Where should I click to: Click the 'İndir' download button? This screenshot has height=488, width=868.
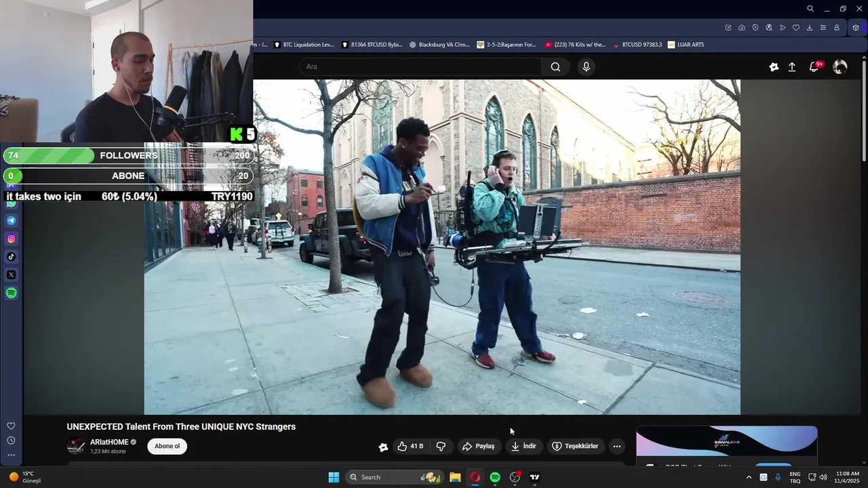click(x=524, y=446)
